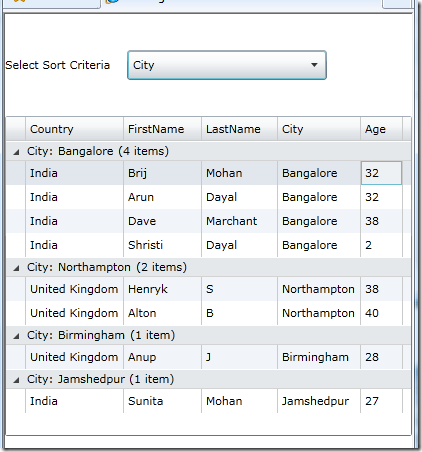Sort by the Age column header
Screen dimensions: 422x452
pos(381,129)
